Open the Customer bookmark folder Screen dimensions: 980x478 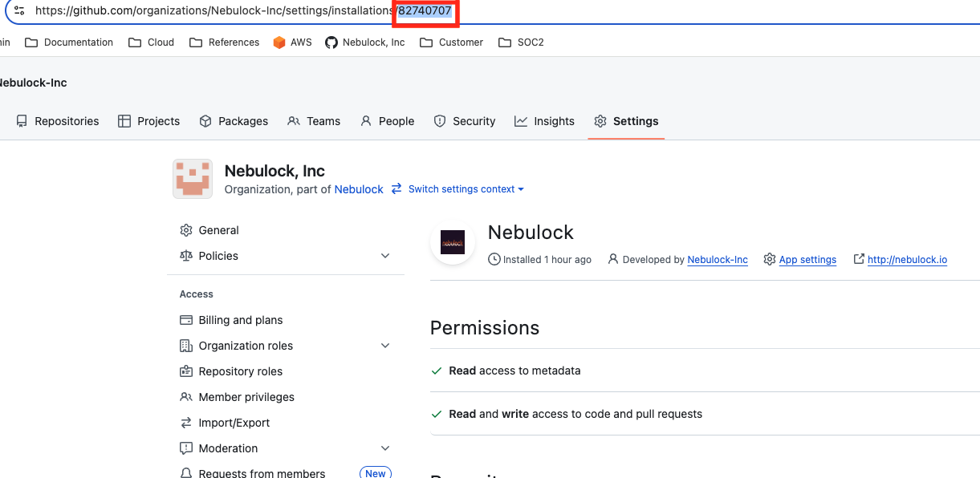[452, 43]
